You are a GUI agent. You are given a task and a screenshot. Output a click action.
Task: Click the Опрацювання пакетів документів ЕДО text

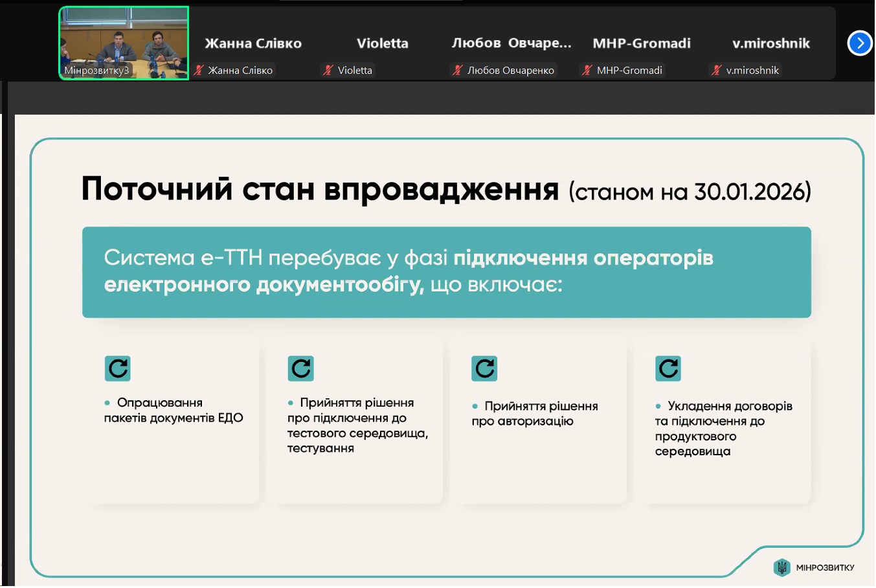coord(174,411)
